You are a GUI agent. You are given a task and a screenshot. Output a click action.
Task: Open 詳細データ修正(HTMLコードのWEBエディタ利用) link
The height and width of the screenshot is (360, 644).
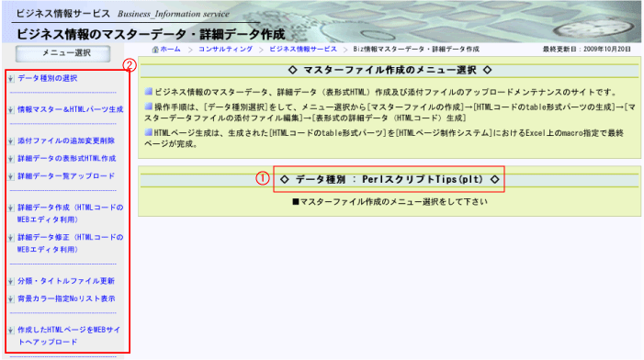(x=70, y=243)
